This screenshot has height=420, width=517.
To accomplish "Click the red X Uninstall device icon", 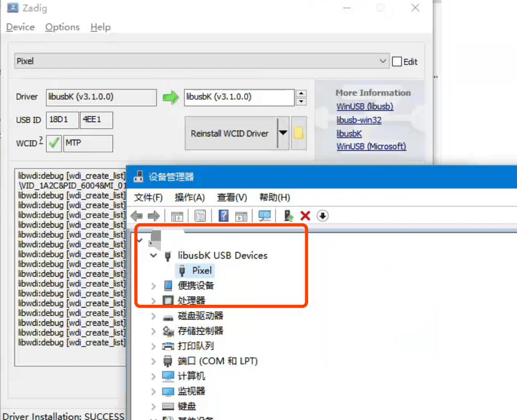I will (305, 216).
